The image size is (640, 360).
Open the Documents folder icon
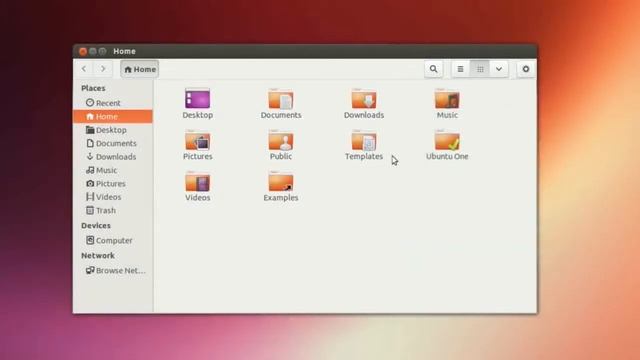[x=281, y=99]
